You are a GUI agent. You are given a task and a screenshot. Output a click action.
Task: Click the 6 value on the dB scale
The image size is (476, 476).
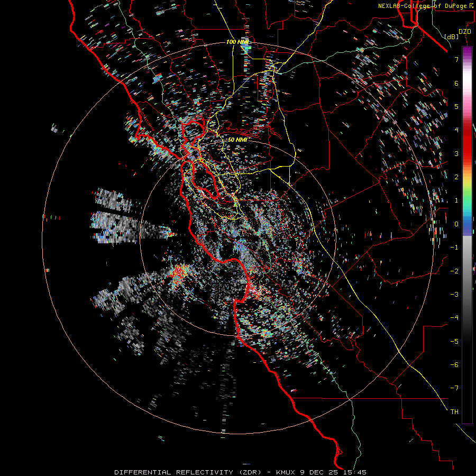coord(456,83)
